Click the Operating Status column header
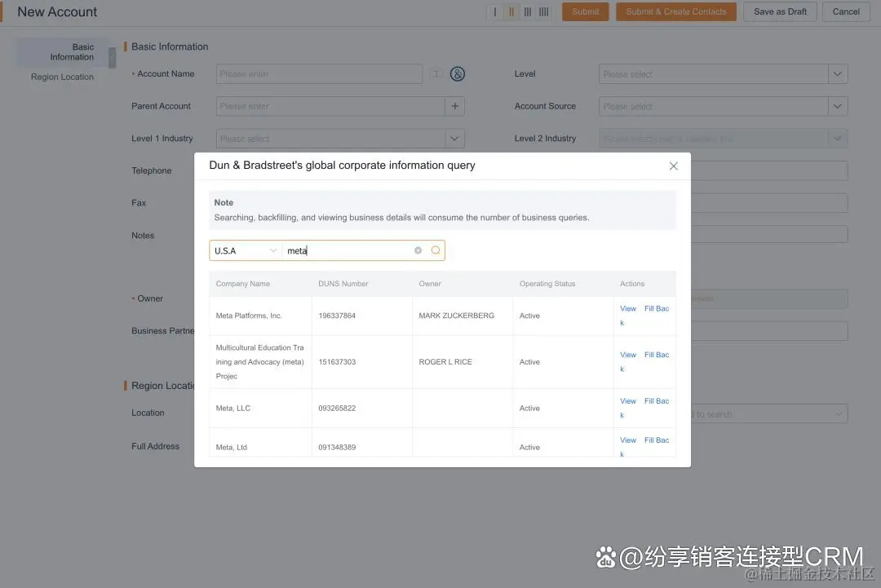Screen dimensions: 881x588 click(x=547, y=284)
